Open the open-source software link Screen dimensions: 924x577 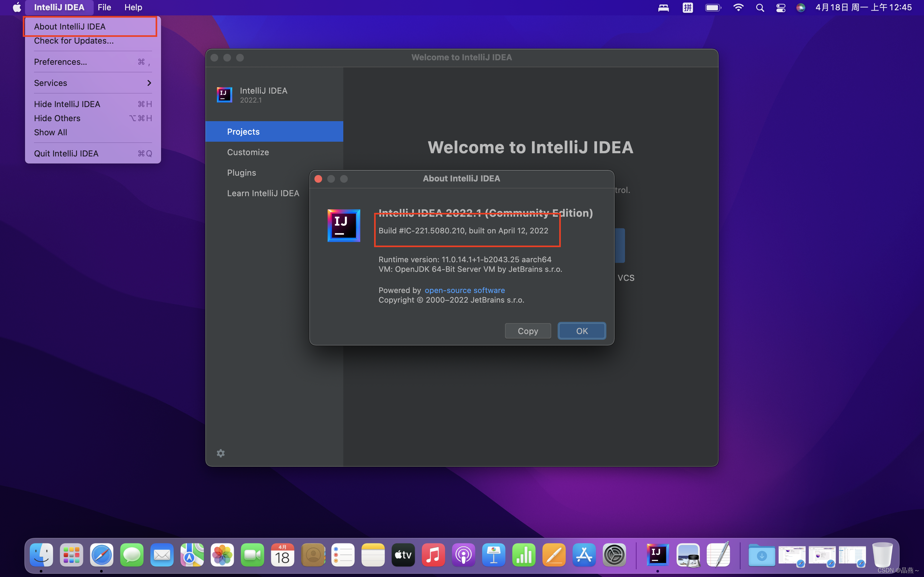(x=465, y=290)
